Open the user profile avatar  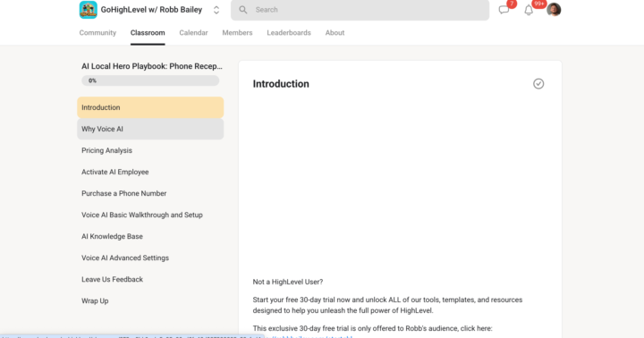[554, 10]
